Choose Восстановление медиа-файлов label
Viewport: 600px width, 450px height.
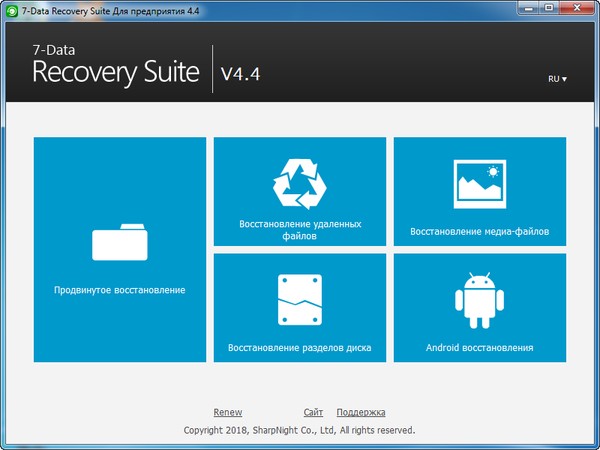(x=480, y=232)
